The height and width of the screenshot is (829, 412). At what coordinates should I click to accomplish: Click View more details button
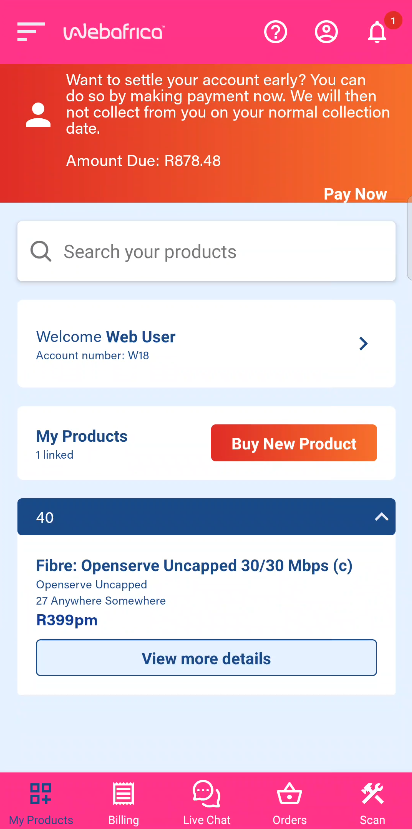[206, 658]
